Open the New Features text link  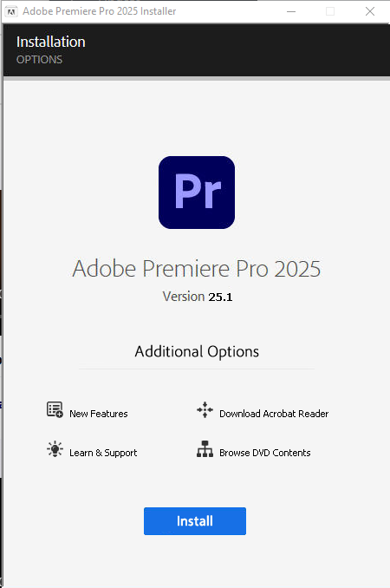coord(99,414)
